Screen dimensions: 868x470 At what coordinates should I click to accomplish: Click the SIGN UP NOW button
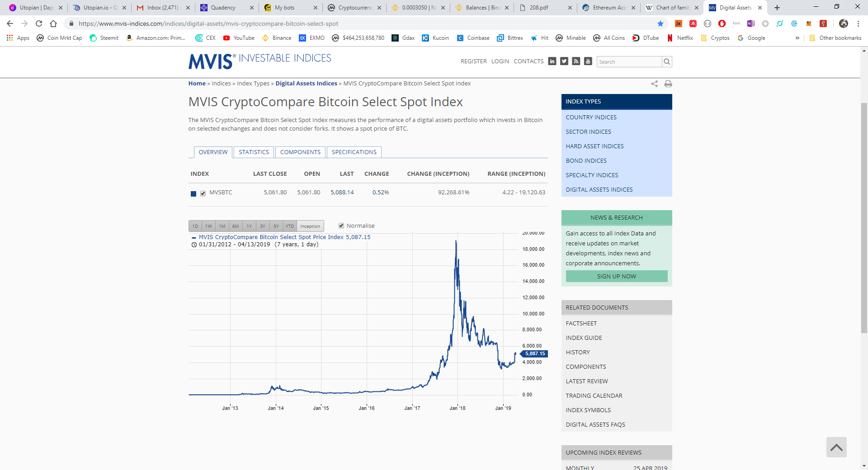pyautogui.click(x=617, y=276)
